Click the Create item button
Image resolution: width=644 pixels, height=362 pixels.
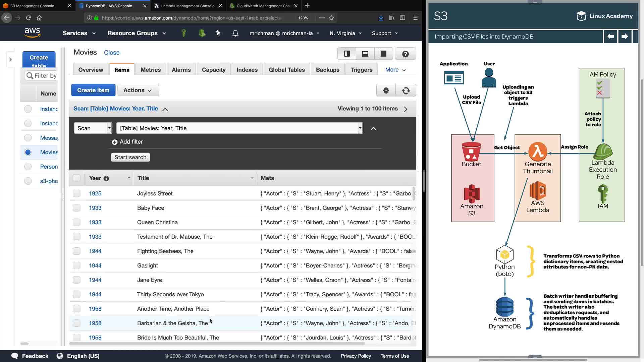pos(93,90)
